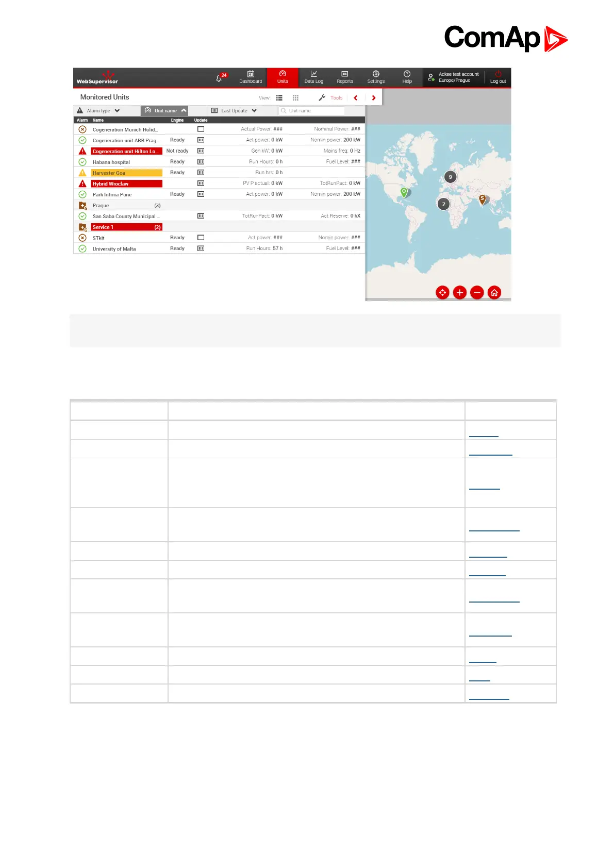Switch to grid tile view icon

(x=295, y=97)
